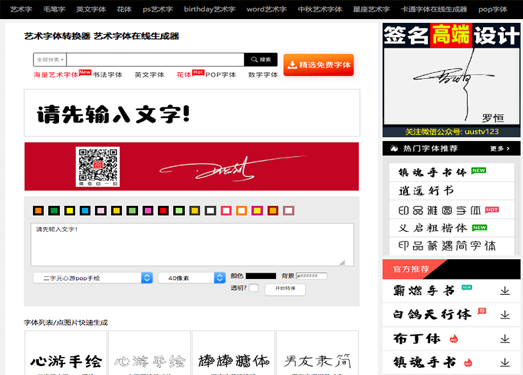Open 毛笔字 in top navigation
523x375 pixels.
(54, 9)
